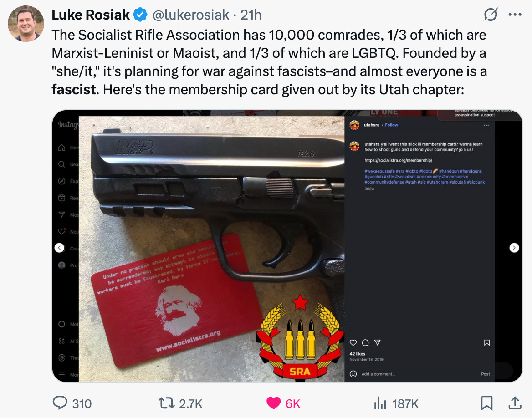Open the Grok slashed-circle icon
Image resolution: width=532 pixels, height=418 pixels.
(491, 15)
